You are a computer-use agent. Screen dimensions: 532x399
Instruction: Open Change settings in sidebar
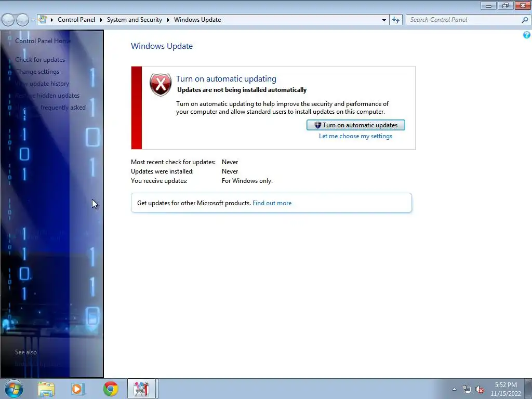(x=37, y=72)
